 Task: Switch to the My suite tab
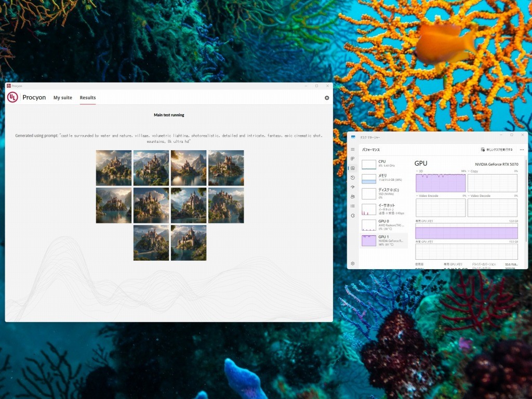63,98
